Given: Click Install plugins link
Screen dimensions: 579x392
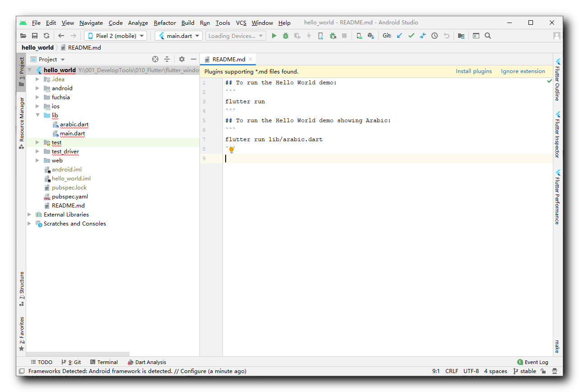Looking at the screenshot, I should (x=474, y=71).
